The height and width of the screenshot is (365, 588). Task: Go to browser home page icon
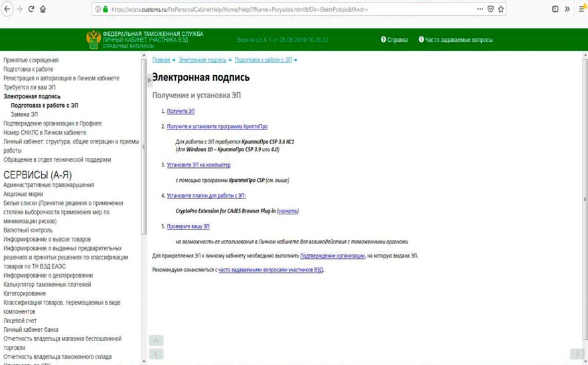coord(43,9)
